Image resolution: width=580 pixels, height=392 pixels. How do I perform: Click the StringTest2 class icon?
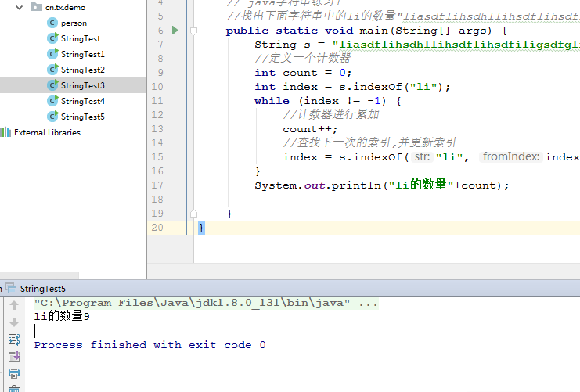click(52, 70)
